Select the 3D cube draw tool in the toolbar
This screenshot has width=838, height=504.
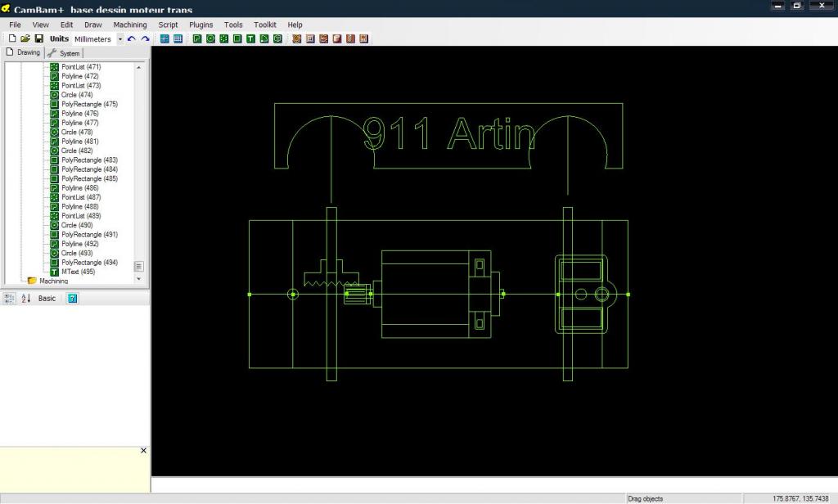(x=277, y=38)
